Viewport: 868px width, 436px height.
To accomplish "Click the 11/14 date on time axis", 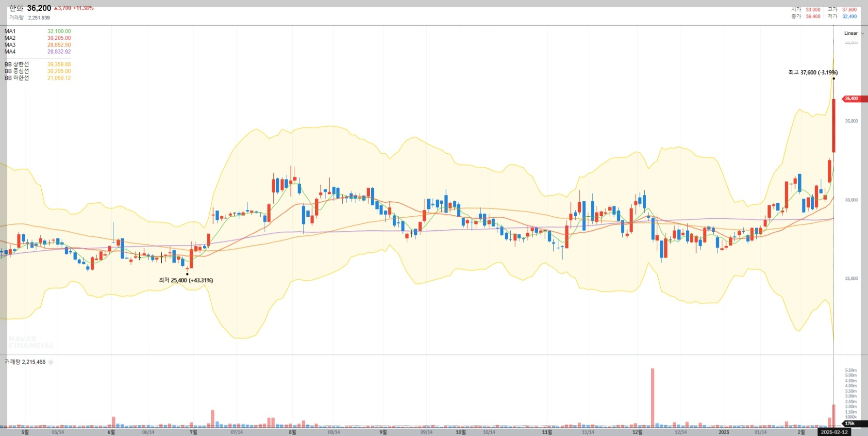I will coord(588,432).
